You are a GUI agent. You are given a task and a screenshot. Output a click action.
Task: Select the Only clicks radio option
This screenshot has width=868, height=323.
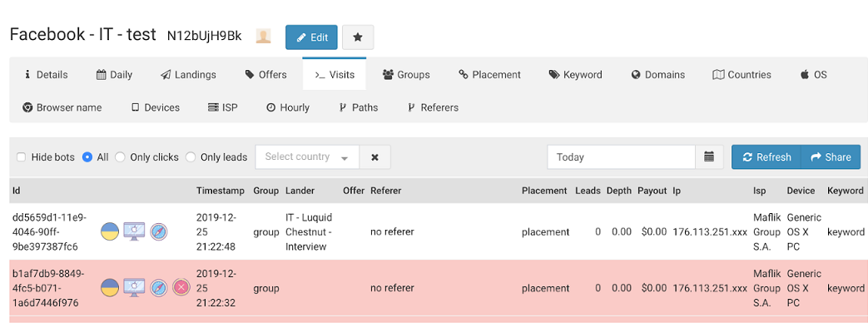pos(120,157)
